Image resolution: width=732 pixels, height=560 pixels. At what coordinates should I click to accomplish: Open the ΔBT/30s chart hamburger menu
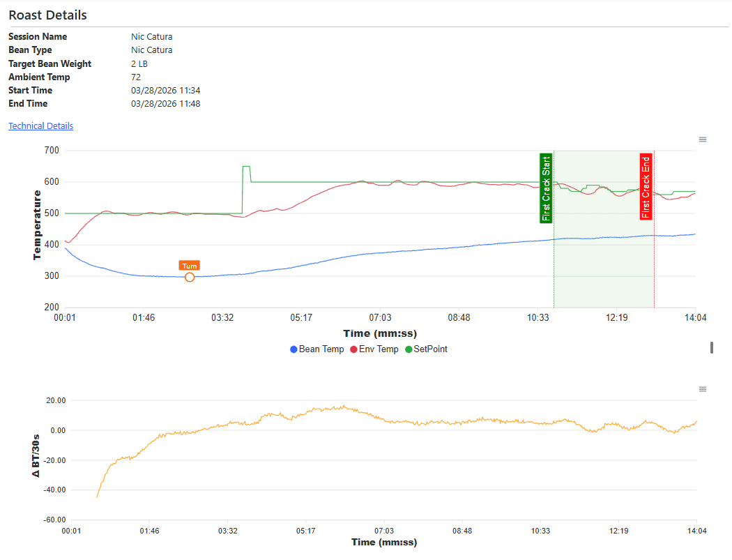pos(702,389)
